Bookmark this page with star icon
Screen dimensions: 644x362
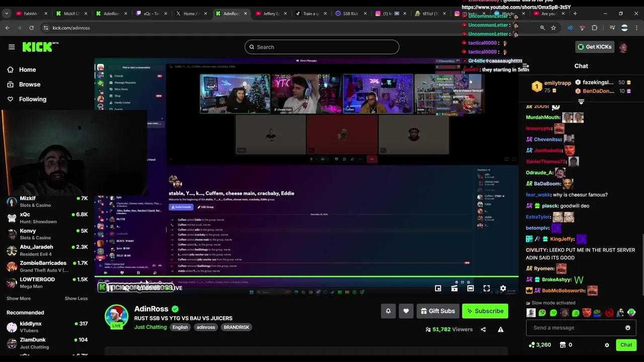[x=553, y=28]
